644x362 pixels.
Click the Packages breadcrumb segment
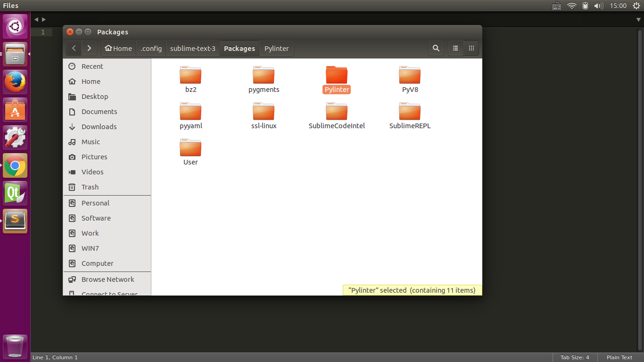[x=239, y=48]
